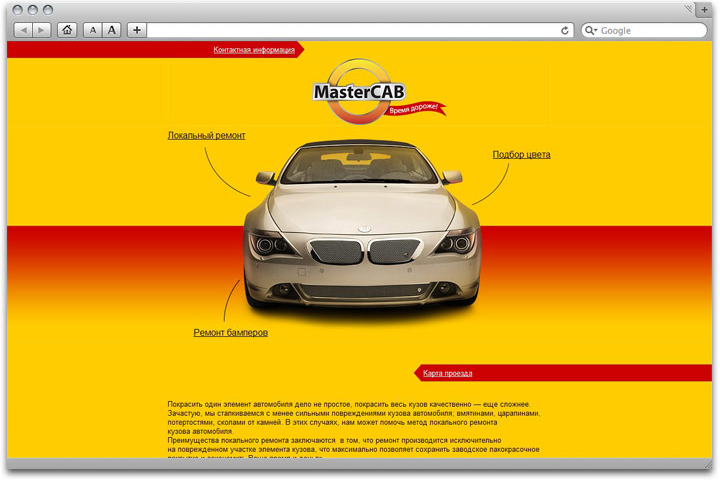Add bookmark with plus button beside address bar
Viewport: 720px width, 480px height.
[137, 30]
